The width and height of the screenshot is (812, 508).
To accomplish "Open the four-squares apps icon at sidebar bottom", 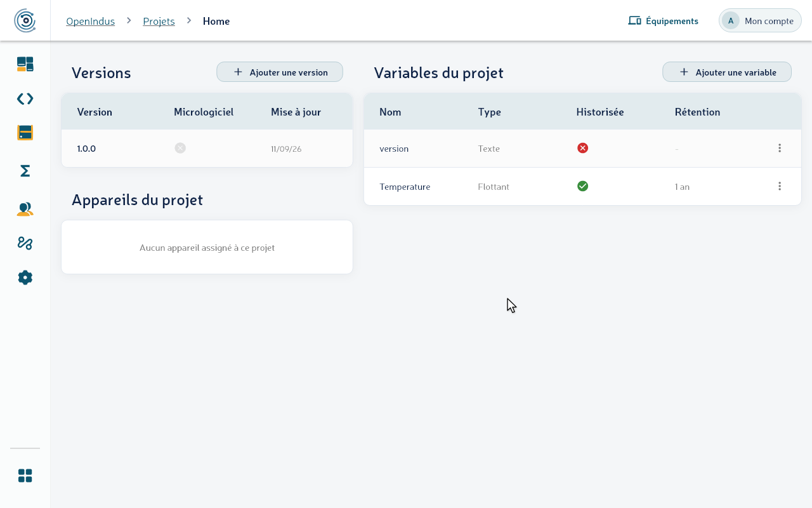I will pos(25,476).
